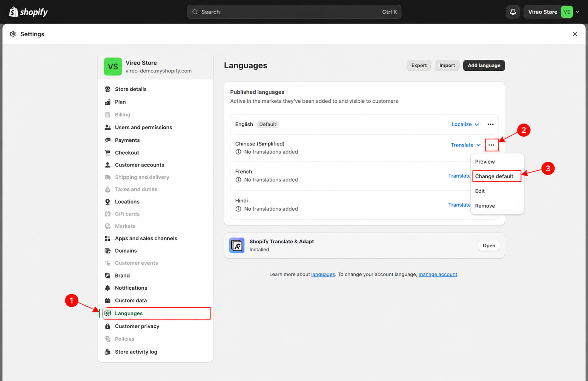This screenshot has height=381, width=588.
Task: Click vireo-demo.myshopify.com store address
Action: point(158,71)
